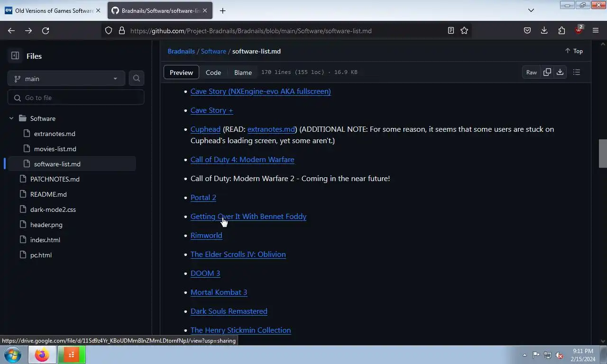Open uBlock Origin extension icon
Image resolution: width=607 pixels, height=364 pixels.
click(x=579, y=30)
